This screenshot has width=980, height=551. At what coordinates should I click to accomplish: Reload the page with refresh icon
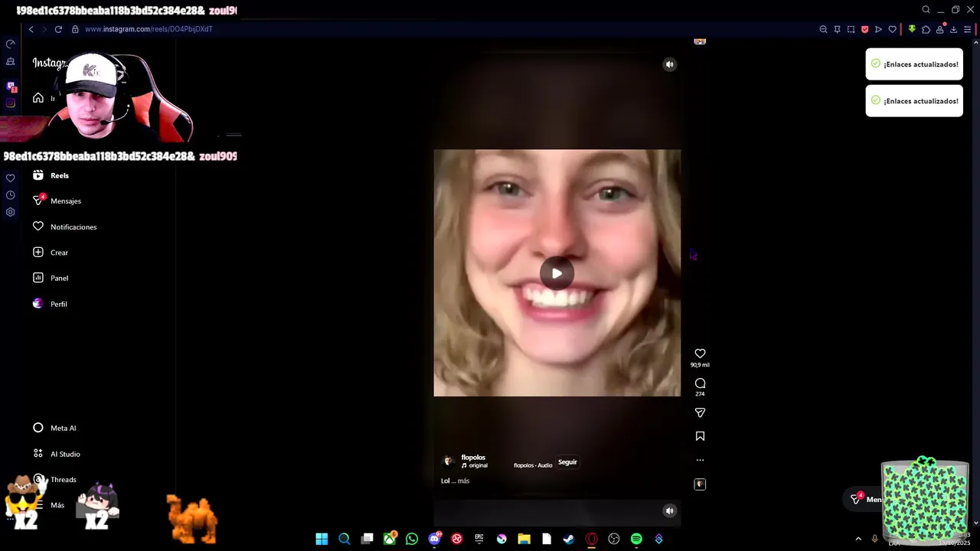[58, 29]
